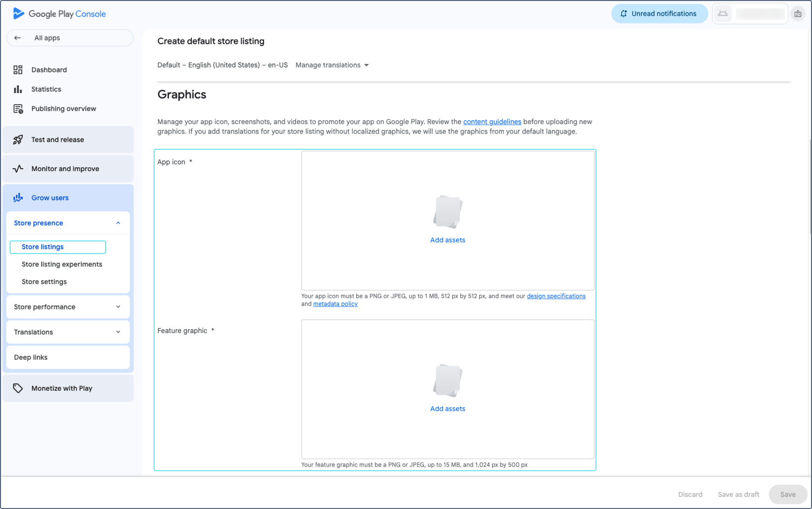Open Store listing experiments
Screen dimensions: 812x509
(62, 264)
